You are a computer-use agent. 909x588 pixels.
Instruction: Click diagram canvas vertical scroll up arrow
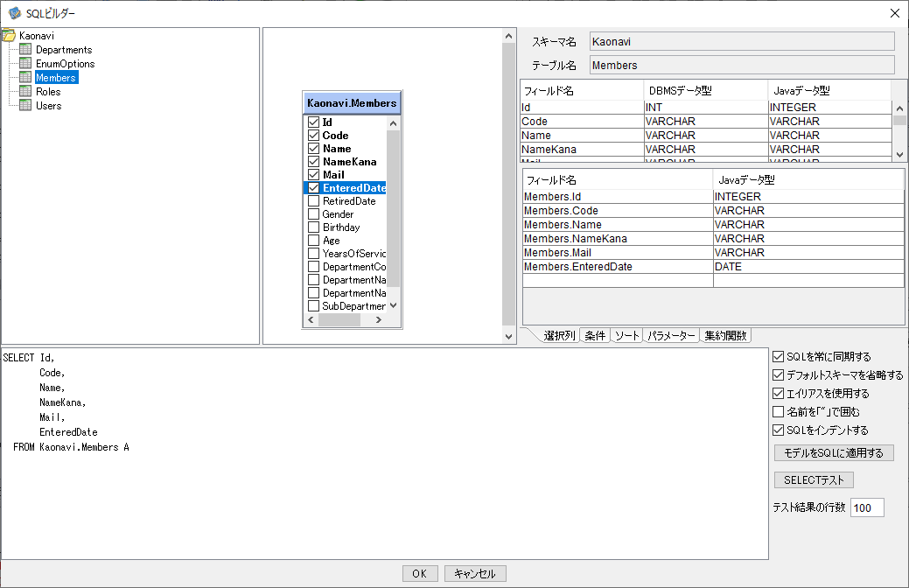pos(508,36)
